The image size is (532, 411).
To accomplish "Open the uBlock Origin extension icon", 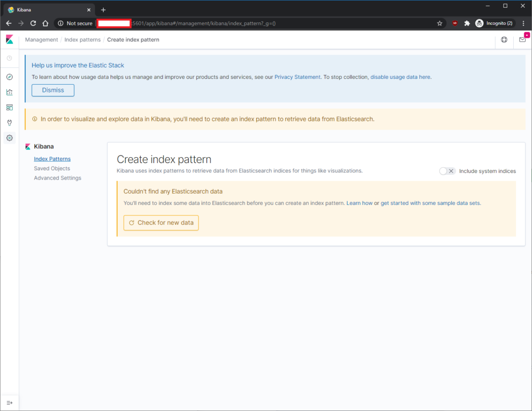I will coord(455,23).
